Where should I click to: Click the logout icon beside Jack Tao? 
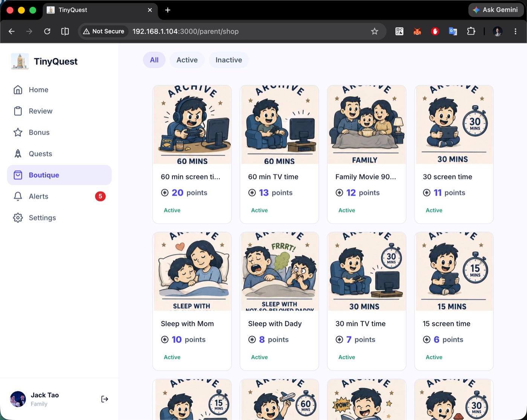point(105,399)
